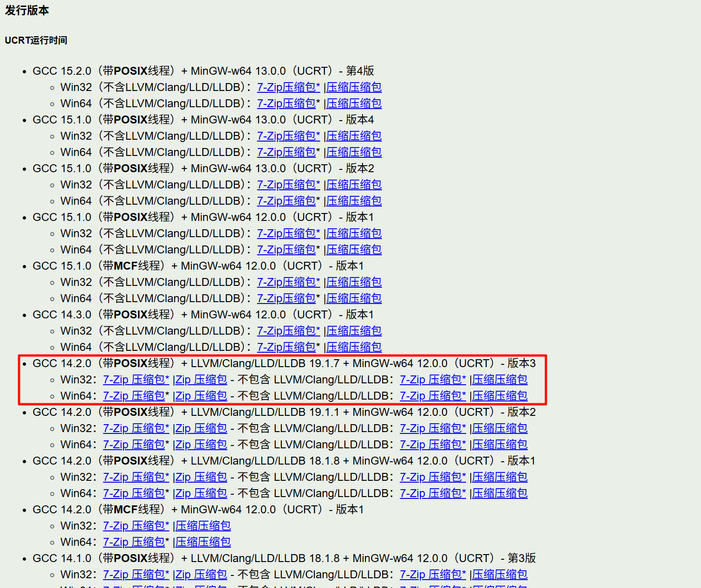The width and height of the screenshot is (701, 588).
Task: Open GCC 14.3.0 Win32 压缩压缩包 link
Action: (354, 331)
